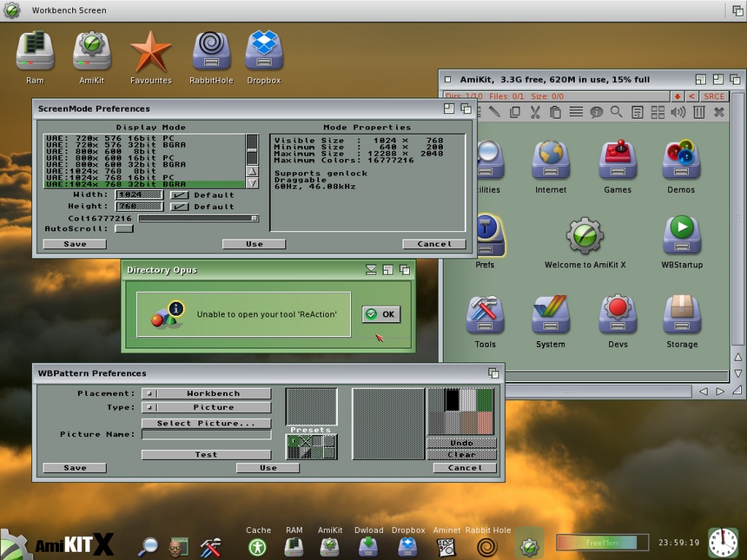Open the WBStartup drawer icon
Image resolution: width=747 pixels, height=560 pixels.
click(682, 234)
